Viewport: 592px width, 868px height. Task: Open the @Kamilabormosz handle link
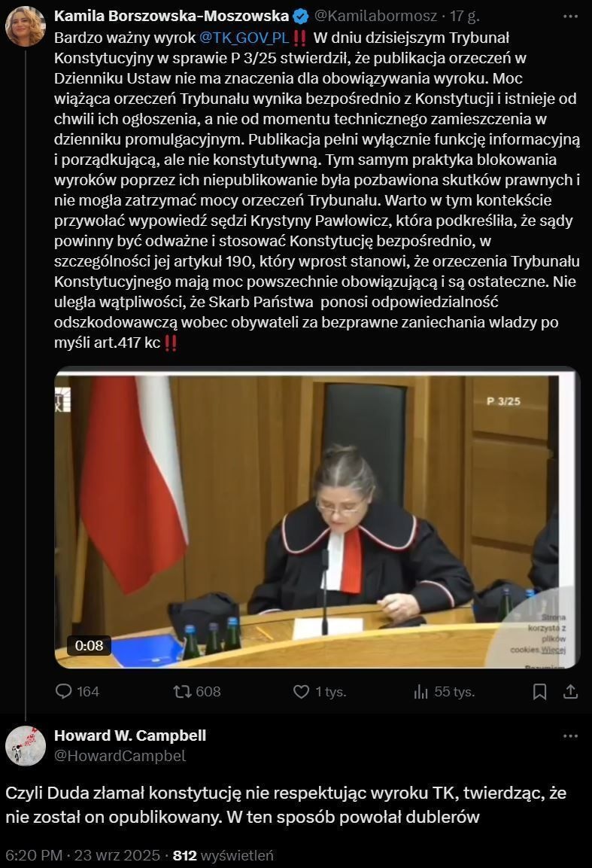pyautogui.click(x=375, y=16)
